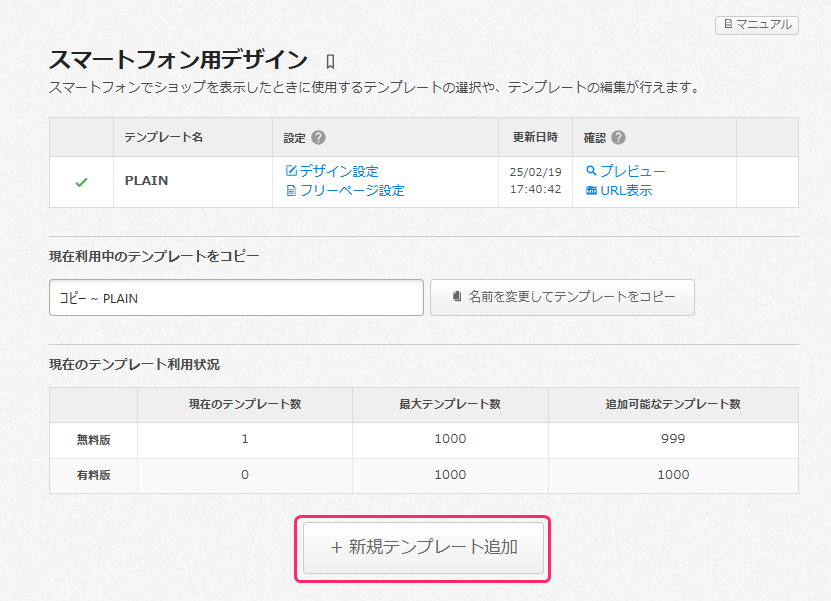Select the PLAIN template name
This screenshot has width=831, height=601.
[146, 181]
